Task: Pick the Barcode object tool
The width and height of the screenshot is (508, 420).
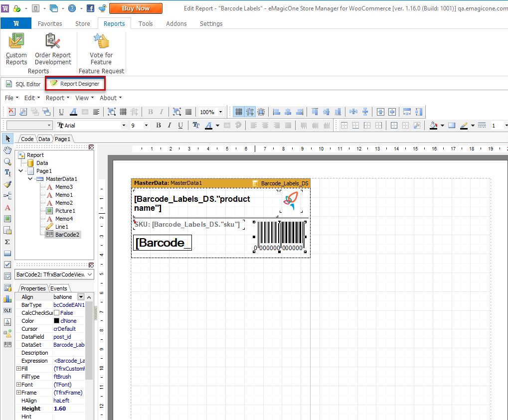Action: pos(7,345)
